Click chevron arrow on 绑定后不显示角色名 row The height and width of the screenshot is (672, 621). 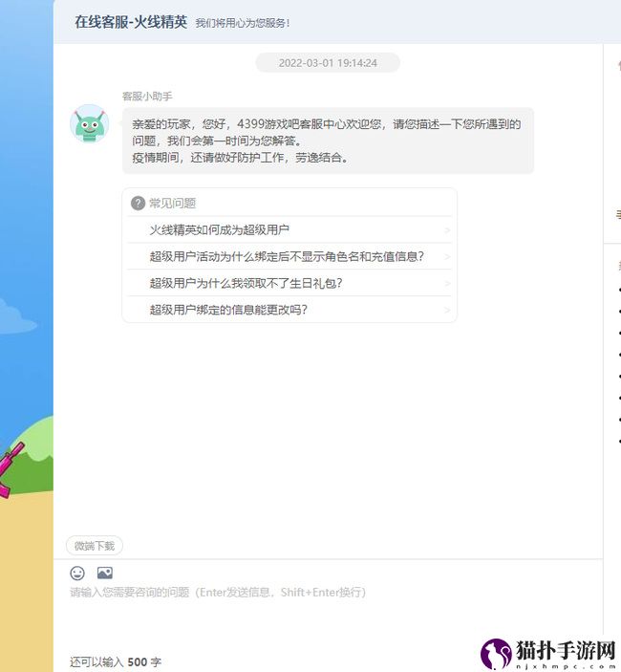(x=447, y=257)
